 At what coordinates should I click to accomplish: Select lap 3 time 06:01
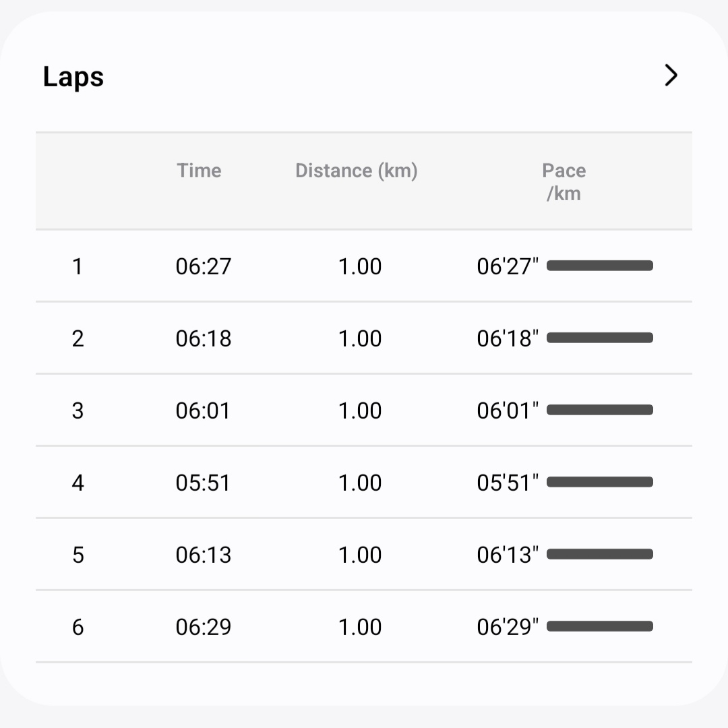coord(203,411)
